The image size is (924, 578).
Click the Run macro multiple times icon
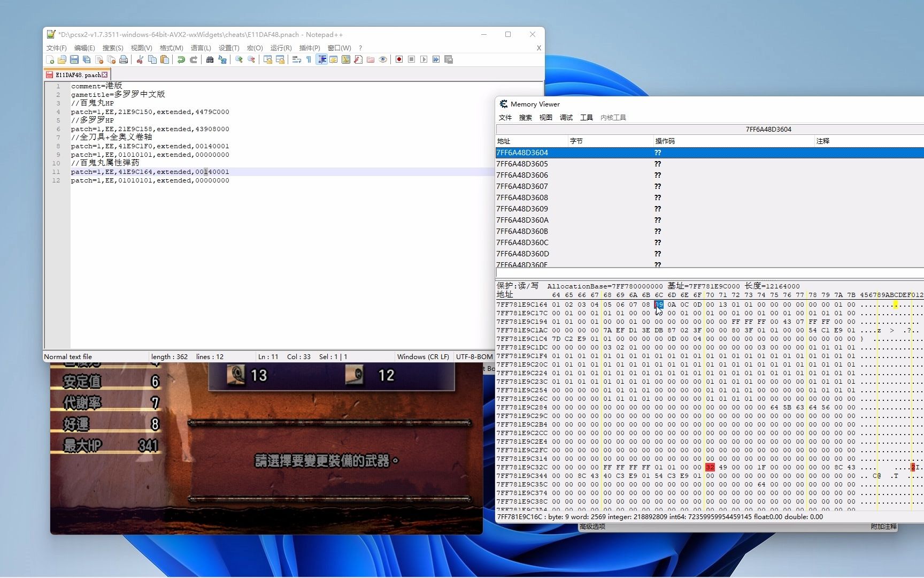click(x=436, y=59)
